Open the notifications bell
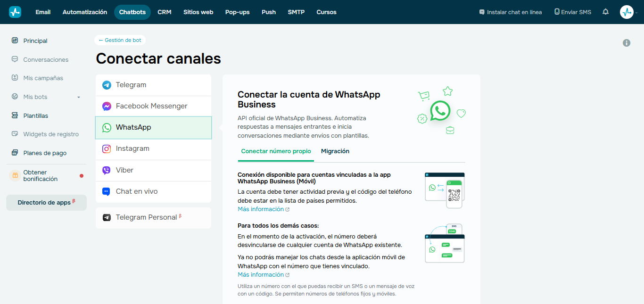This screenshot has height=304, width=644. click(x=605, y=12)
